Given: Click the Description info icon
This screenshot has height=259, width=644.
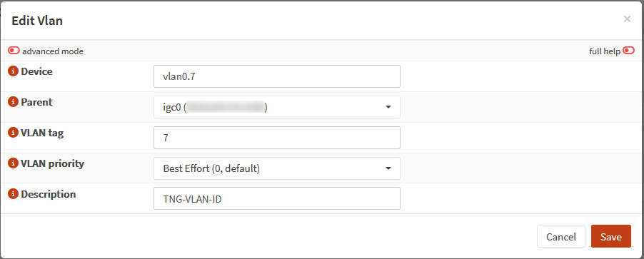Looking at the screenshot, I should [14, 194].
